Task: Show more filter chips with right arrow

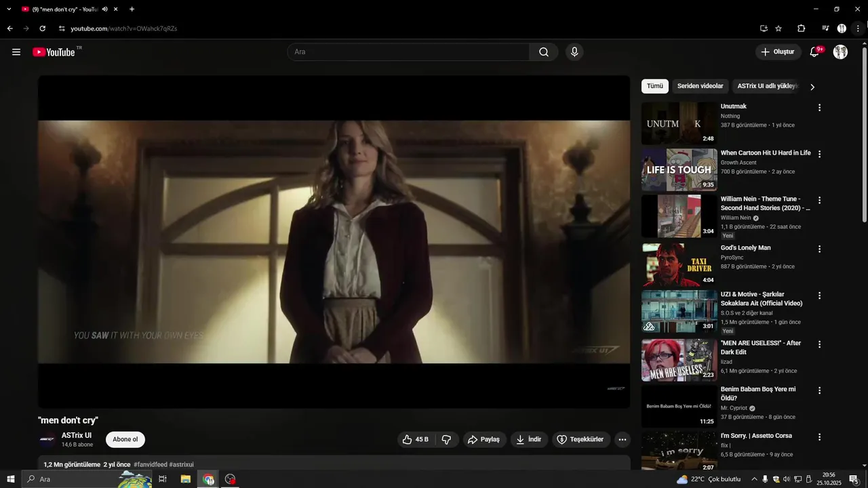Action: click(812, 87)
